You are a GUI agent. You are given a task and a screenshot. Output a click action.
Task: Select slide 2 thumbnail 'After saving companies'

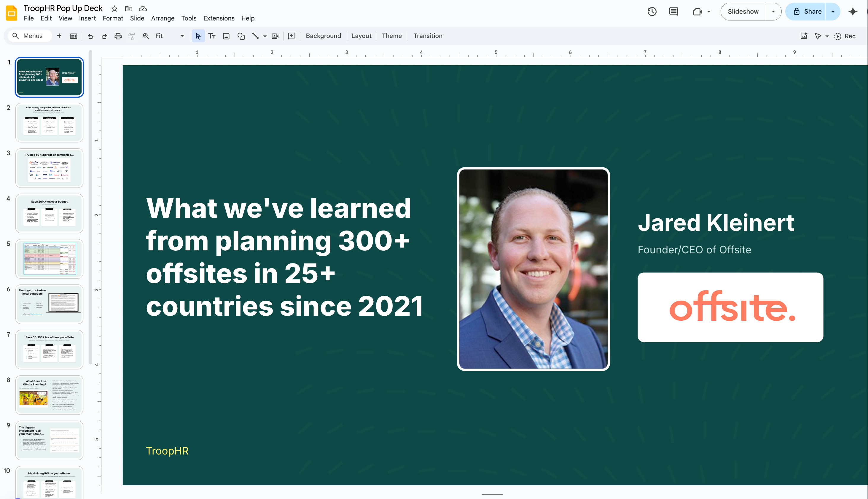click(49, 122)
